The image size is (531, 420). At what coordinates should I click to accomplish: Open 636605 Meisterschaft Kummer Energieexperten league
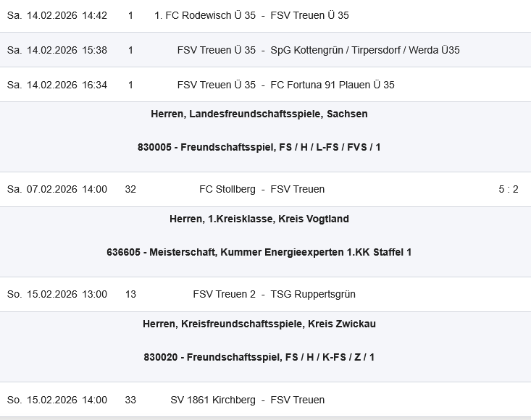point(259,252)
